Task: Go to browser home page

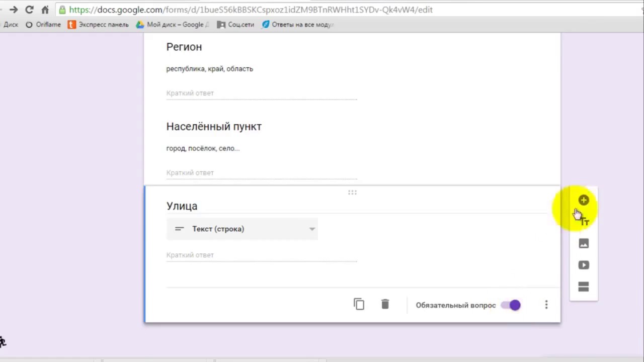Action: pyautogui.click(x=45, y=10)
